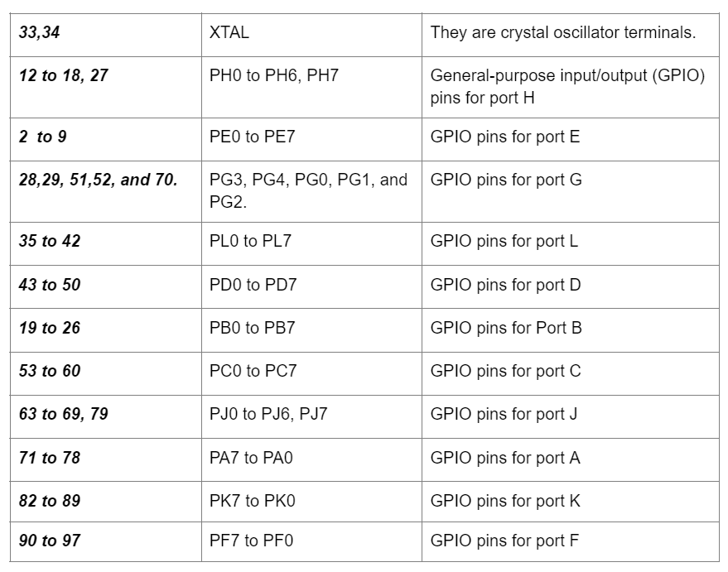Click the 'PF7 to PF0' cell
Viewport: 728px width, 572px height.
tap(311, 542)
